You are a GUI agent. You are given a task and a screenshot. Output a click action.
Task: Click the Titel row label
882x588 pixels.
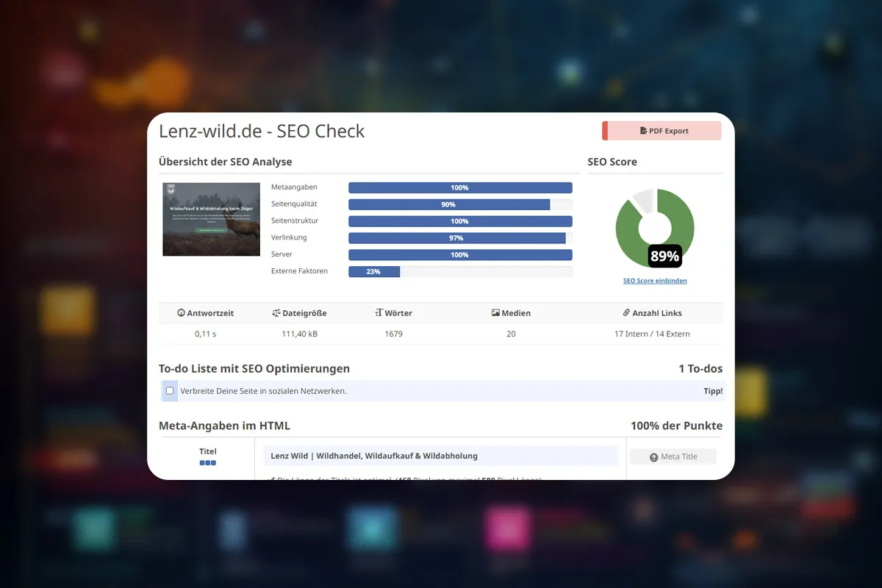tap(208, 451)
